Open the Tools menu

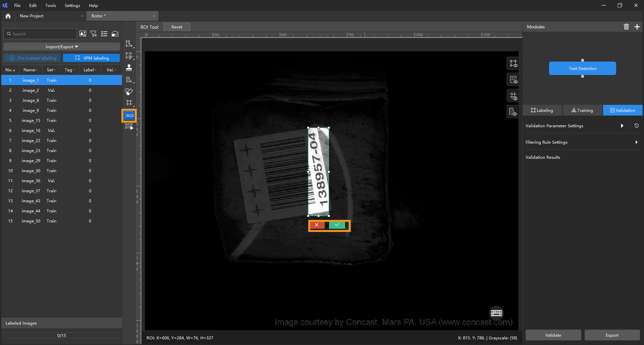(50, 6)
